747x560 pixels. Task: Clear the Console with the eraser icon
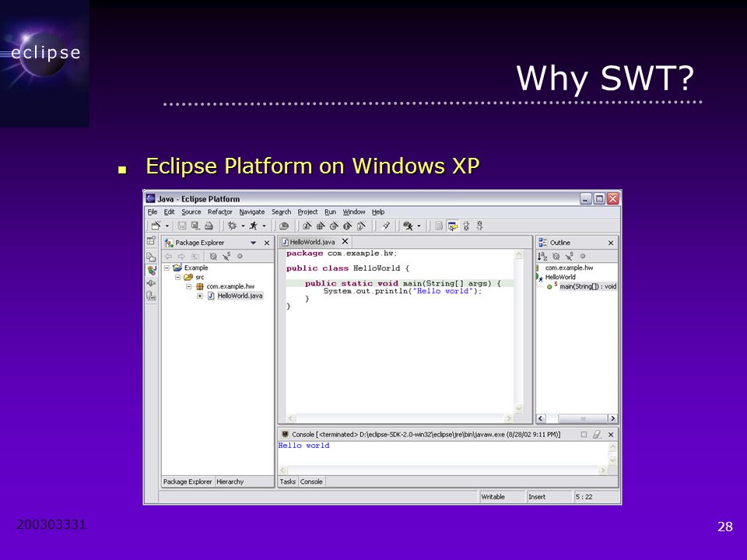[x=597, y=434]
